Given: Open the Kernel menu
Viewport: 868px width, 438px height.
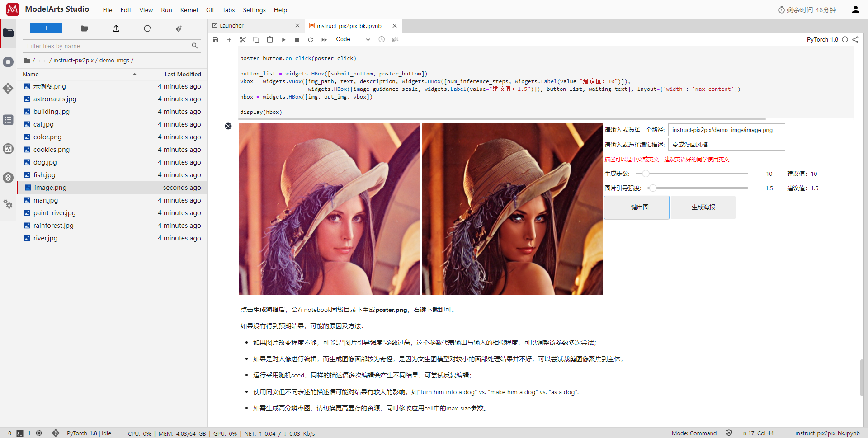Looking at the screenshot, I should 189,10.
